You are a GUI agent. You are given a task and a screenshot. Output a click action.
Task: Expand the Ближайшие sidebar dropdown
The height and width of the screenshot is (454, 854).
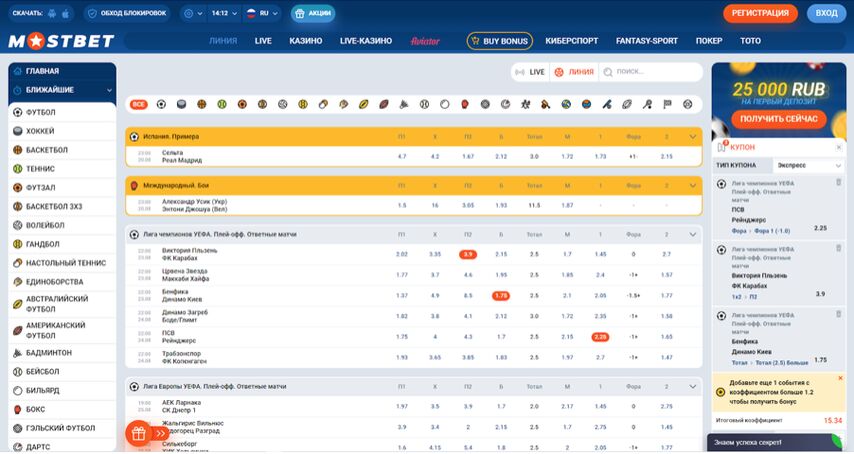point(62,90)
